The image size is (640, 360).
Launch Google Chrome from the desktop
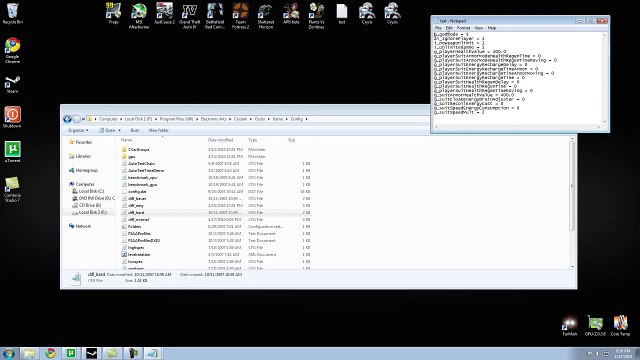click(x=13, y=50)
